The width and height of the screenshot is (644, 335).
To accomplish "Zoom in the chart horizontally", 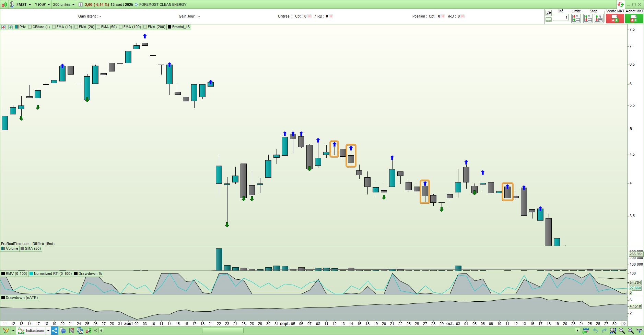I will [x=631, y=331].
